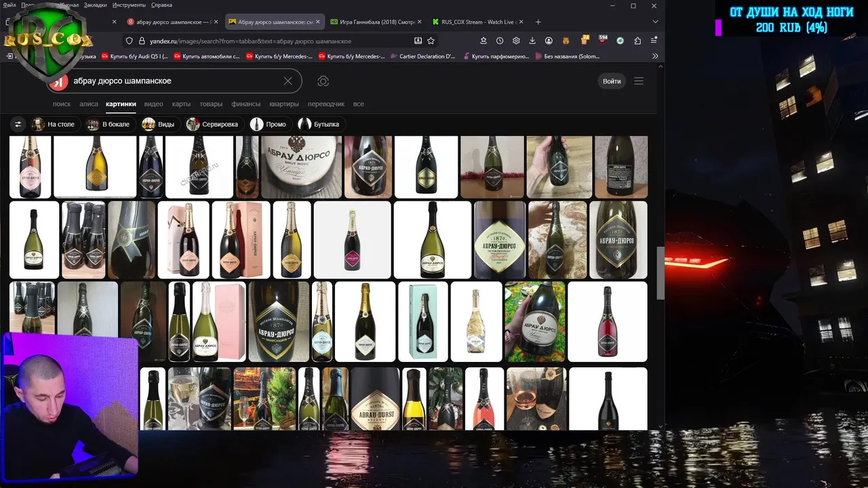Open Yandex services hamburger menu
The height and width of the screenshot is (488, 868).
point(639,81)
